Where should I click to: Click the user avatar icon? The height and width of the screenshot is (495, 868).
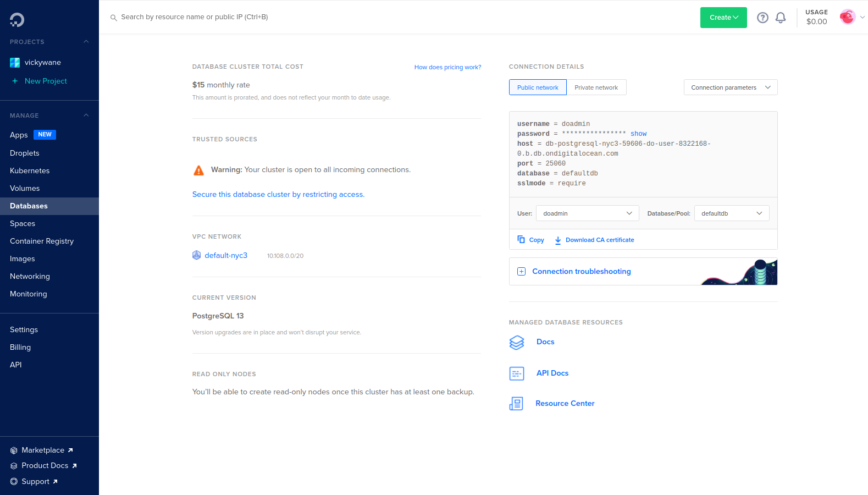[848, 17]
